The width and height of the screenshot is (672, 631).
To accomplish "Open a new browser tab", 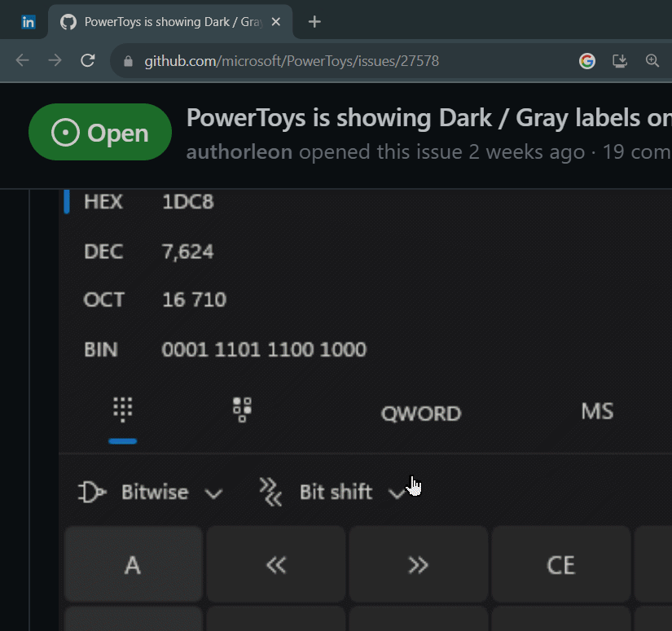I will (314, 22).
